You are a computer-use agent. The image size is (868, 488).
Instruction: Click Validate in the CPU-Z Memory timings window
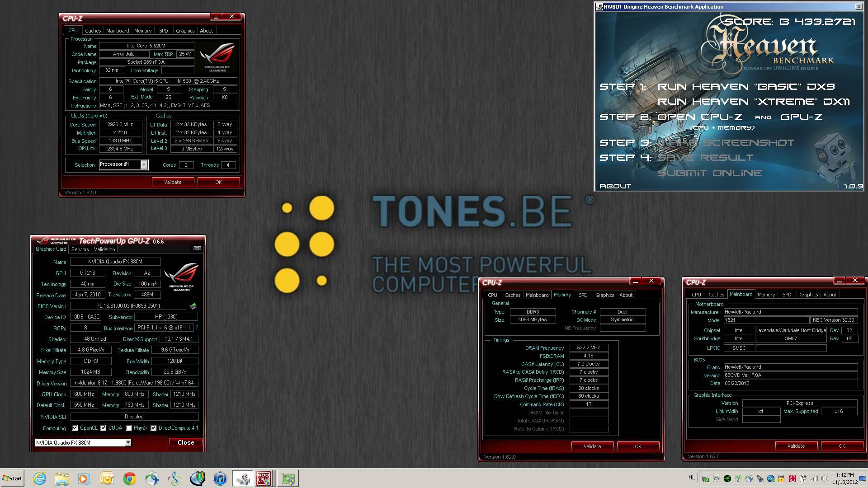coord(592,446)
